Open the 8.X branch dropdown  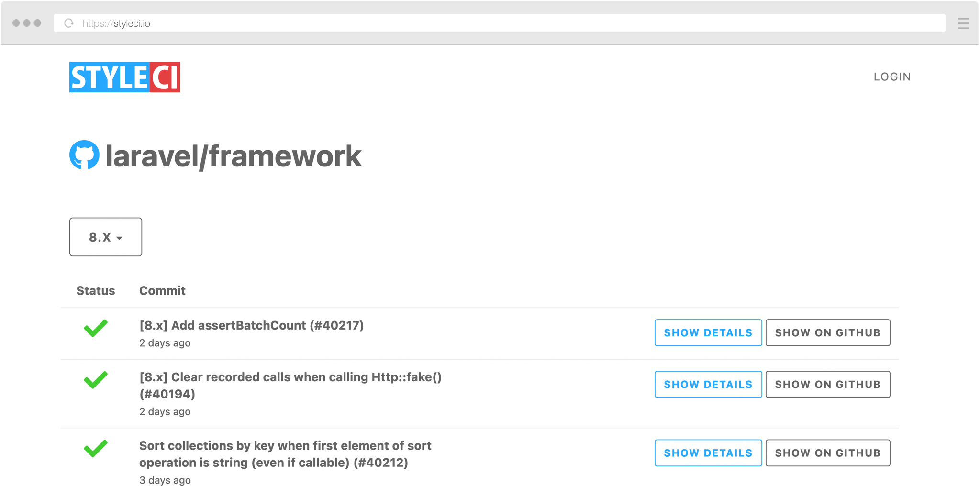[105, 237]
